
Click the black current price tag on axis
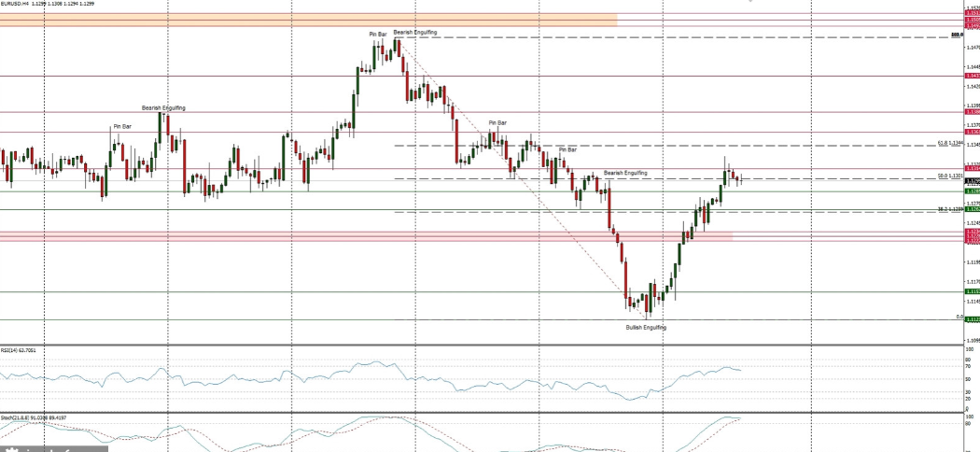[971, 181]
